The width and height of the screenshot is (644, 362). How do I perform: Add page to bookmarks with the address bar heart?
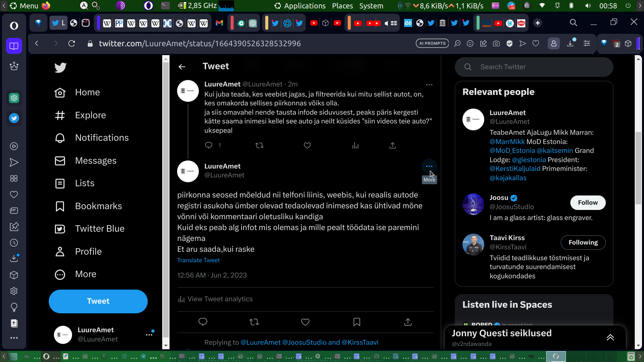click(x=536, y=43)
